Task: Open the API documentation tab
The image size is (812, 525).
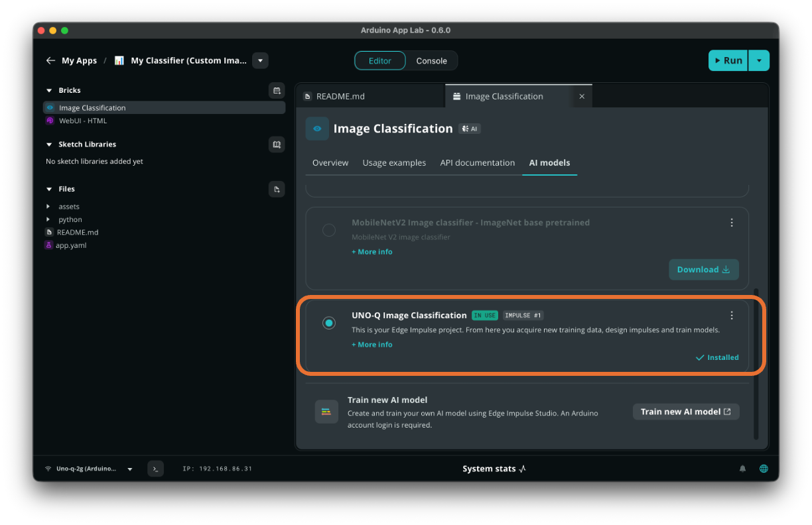Action: pyautogui.click(x=478, y=162)
